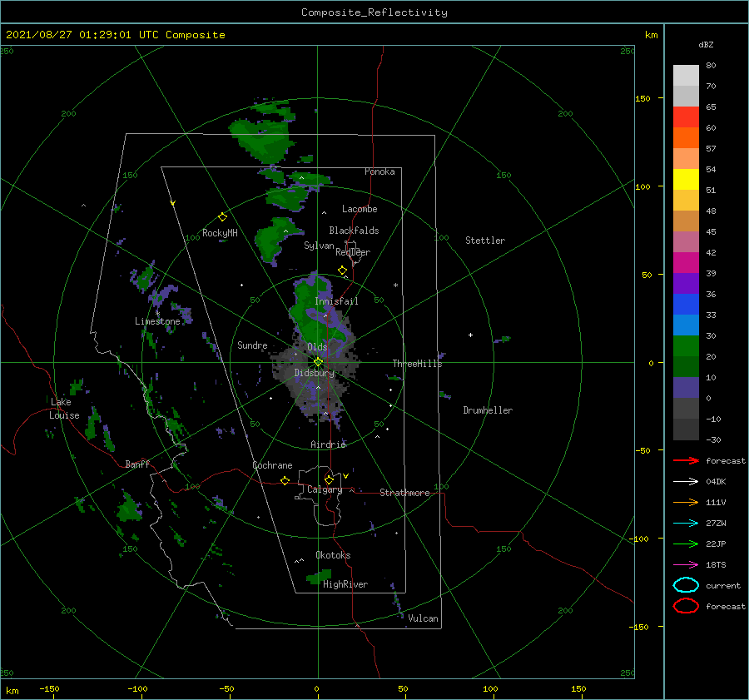Viewport: 749px width, 700px height.
Task: Click the yellow diamond marker above Calgary label
Action: (x=329, y=479)
